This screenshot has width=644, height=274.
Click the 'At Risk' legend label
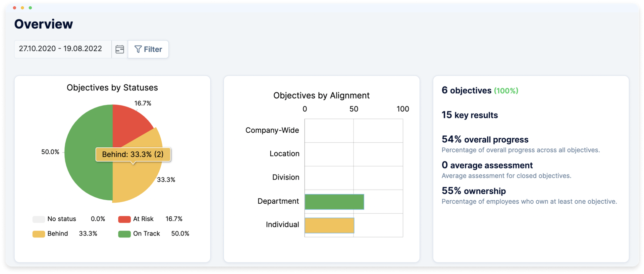pyautogui.click(x=143, y=219)
